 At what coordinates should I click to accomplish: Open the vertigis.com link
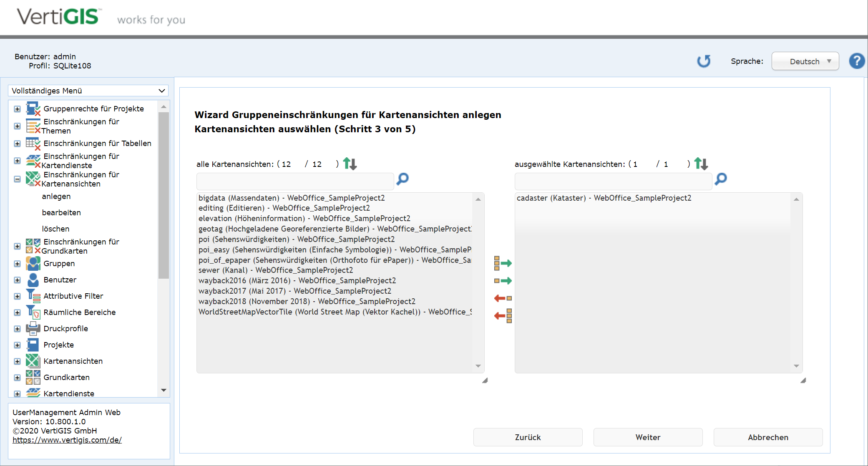point(67,440)
